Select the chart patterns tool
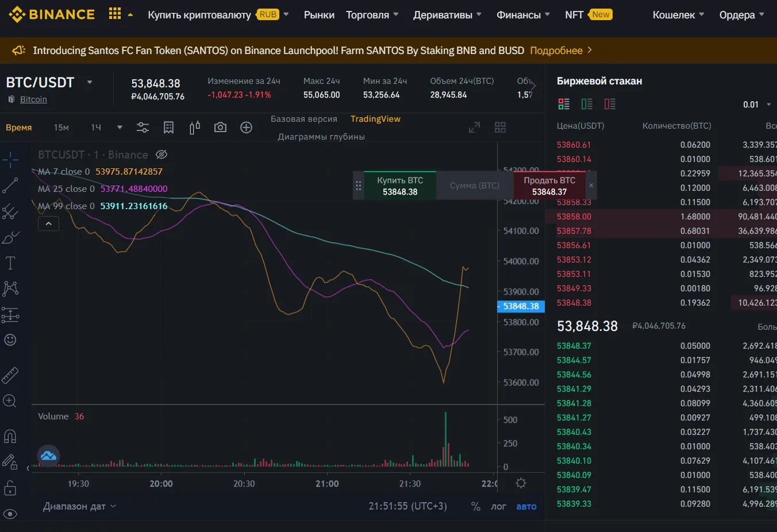The image size is (777, 532). [x=10, y=288]
